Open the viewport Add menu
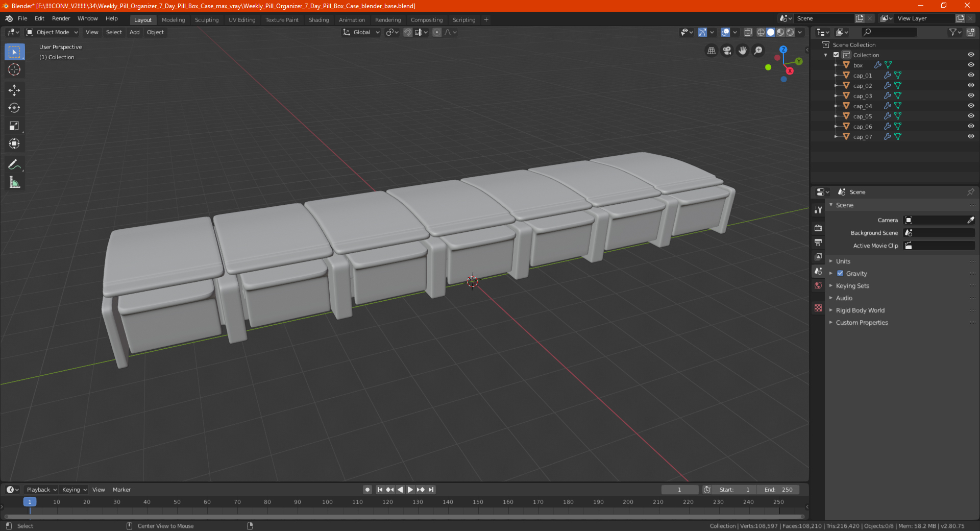The width and height of the screenshot is (980, 531). [134, 32]
